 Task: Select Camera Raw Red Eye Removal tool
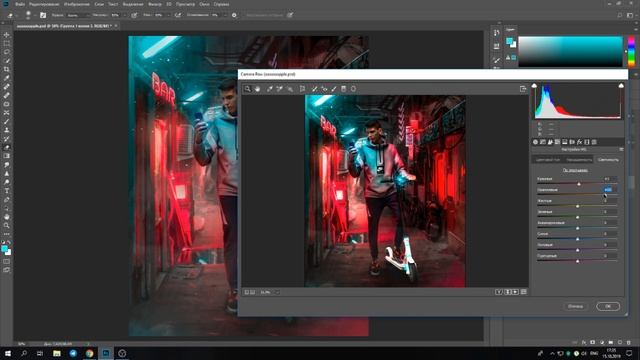coord(324,89)
